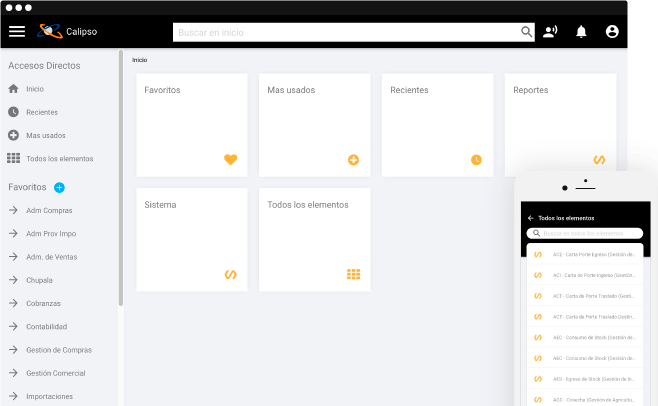Click the link icon on the Reportes card
Viewport: 658px width, 406px height.
tap(599, 160)
